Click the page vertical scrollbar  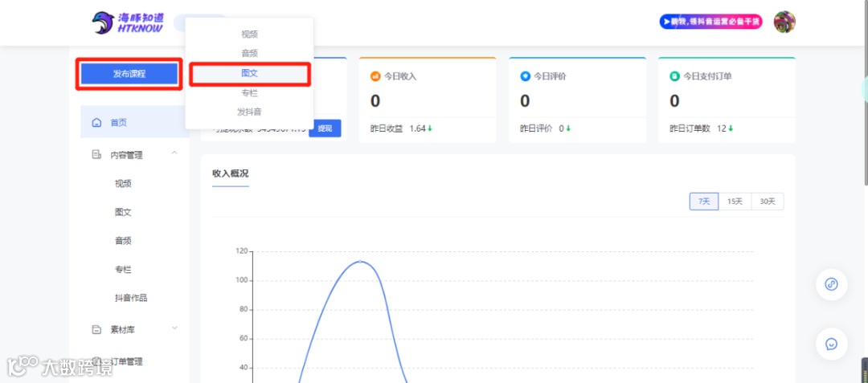click(866, 92)
